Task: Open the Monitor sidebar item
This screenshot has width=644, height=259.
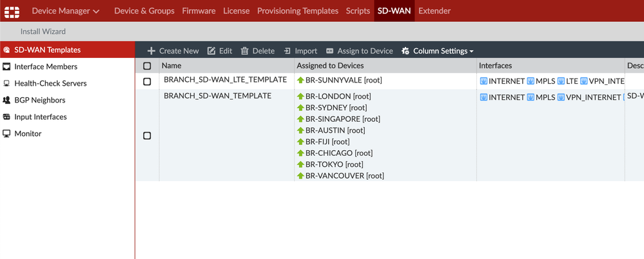Action: click(x=28, y=133)
